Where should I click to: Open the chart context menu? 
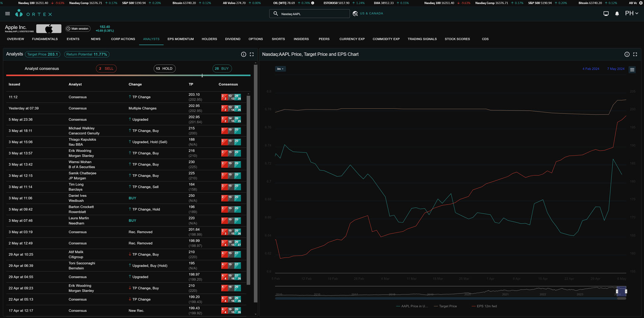[x=632, y=70]
